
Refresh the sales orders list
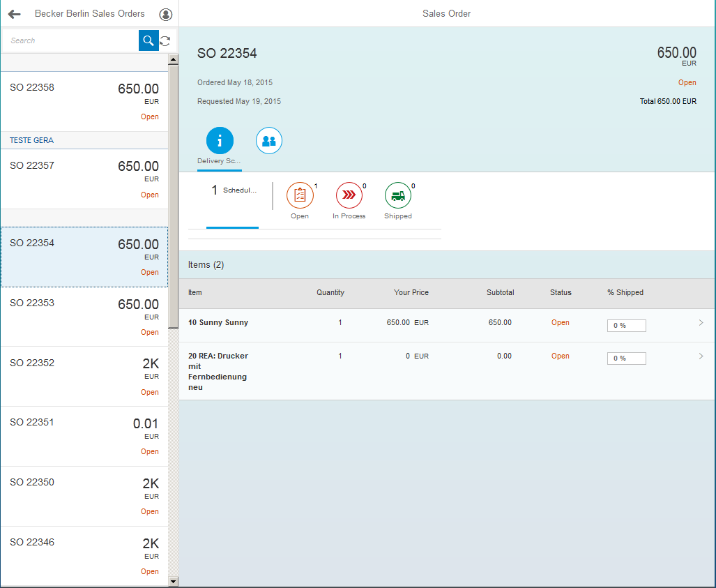click(165, 40)
